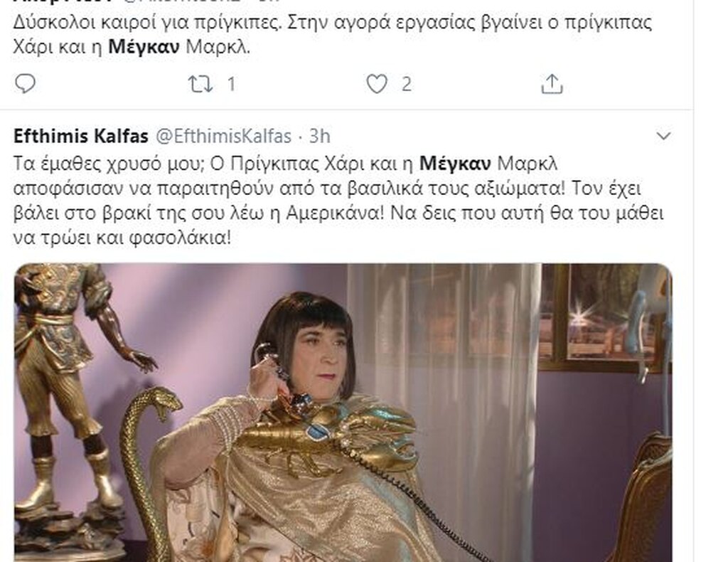Open the attached photo in Kalfas tweet
This screenshot has width=728, height=562.
coord(343,413)
